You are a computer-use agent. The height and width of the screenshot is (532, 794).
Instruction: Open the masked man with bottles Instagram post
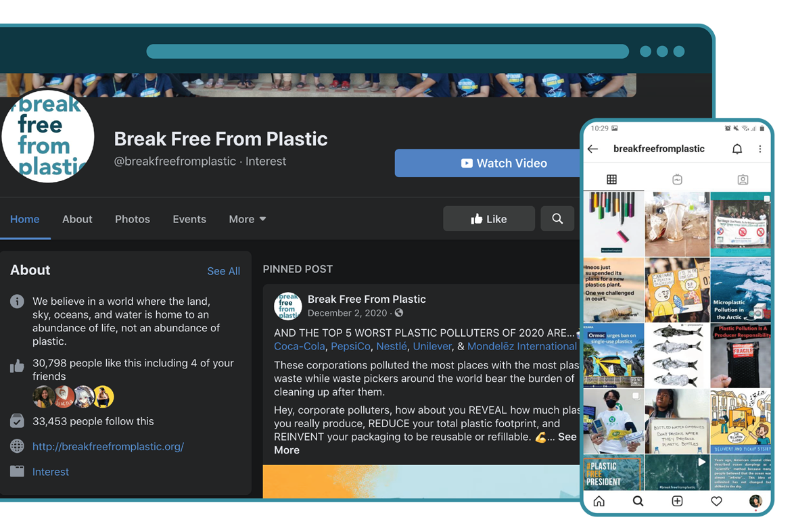[x=613, y=421]
